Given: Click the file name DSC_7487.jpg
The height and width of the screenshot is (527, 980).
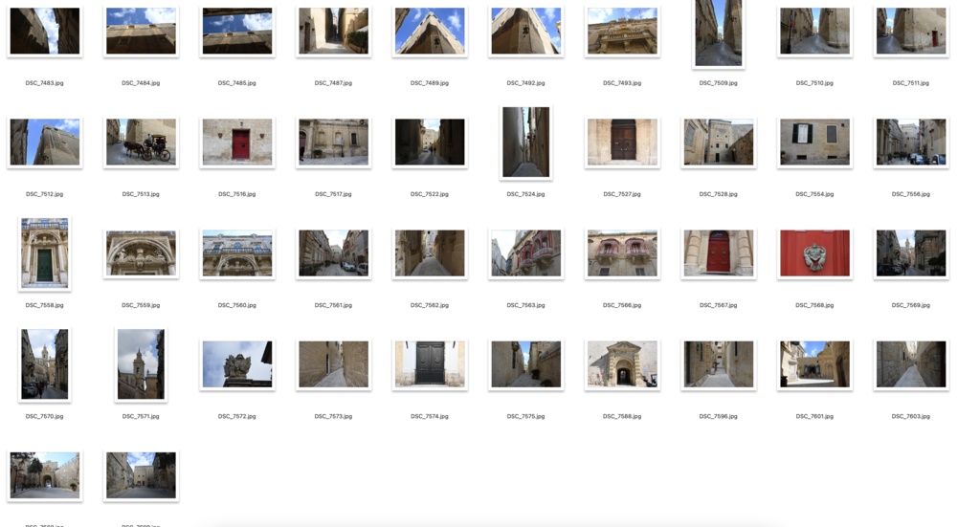Looking at the screenshot, I should 333,83.
